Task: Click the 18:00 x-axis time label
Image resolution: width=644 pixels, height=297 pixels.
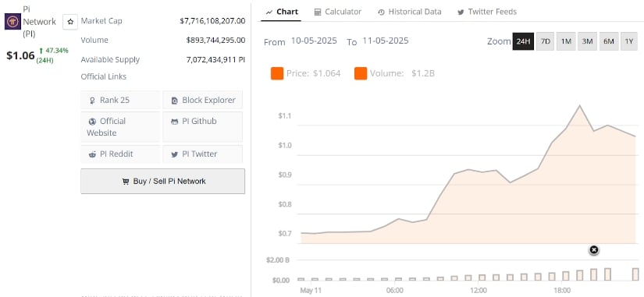Action: coord(562,291)
